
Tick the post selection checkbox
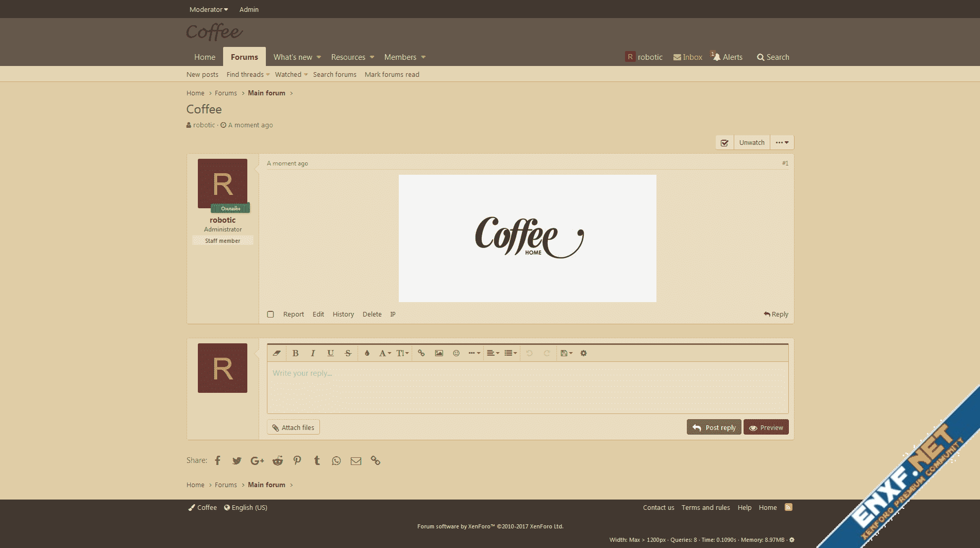click(271, 314)
